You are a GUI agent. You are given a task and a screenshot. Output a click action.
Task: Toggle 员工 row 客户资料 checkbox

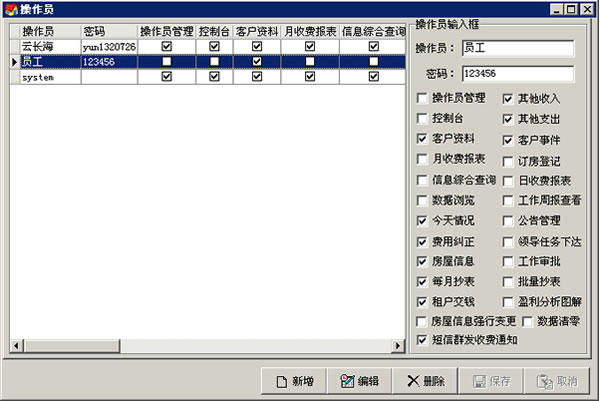(x=257, y=62)
